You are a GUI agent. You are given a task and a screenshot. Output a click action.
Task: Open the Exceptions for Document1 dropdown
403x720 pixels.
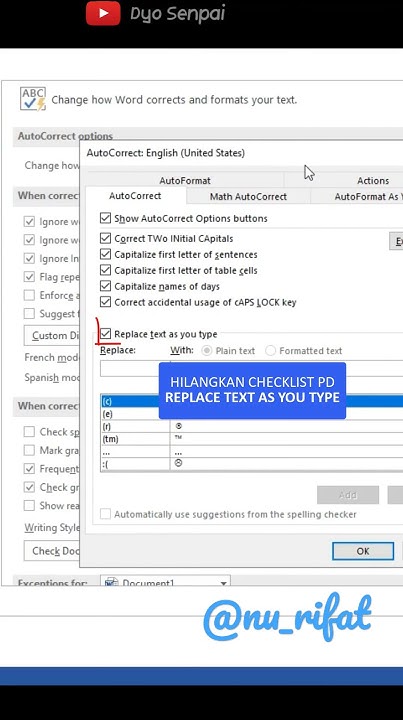[x=165, y=582]
